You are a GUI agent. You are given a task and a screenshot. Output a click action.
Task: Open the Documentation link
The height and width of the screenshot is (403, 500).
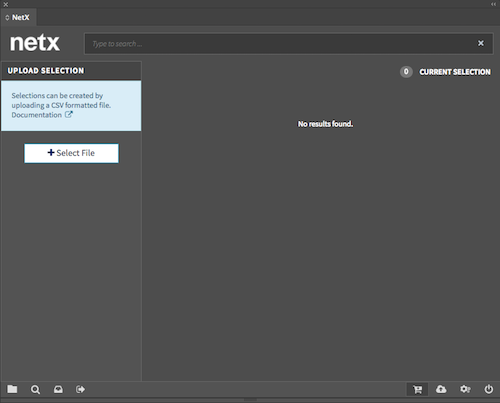pos(37,115)
